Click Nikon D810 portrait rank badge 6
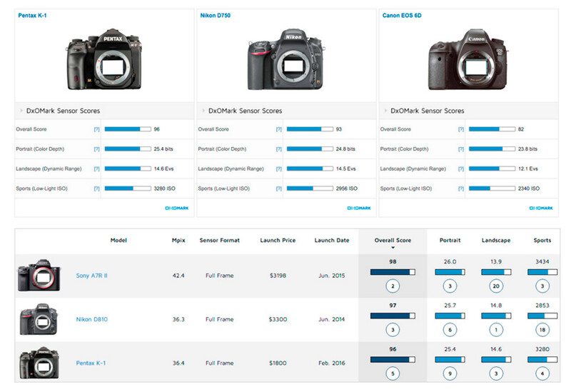The height and width of the screenshot is (392, 571). (450, 330)
